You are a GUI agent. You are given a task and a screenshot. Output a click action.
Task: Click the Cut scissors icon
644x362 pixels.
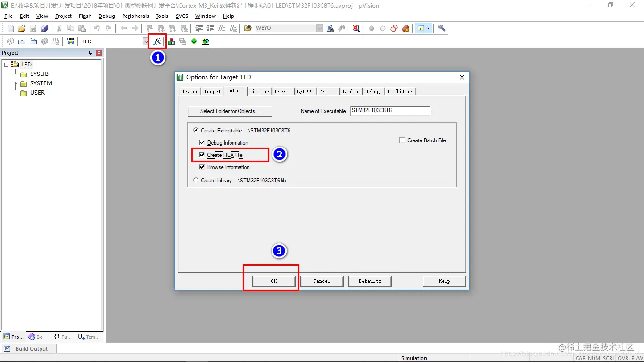click(x=59, y=28)
